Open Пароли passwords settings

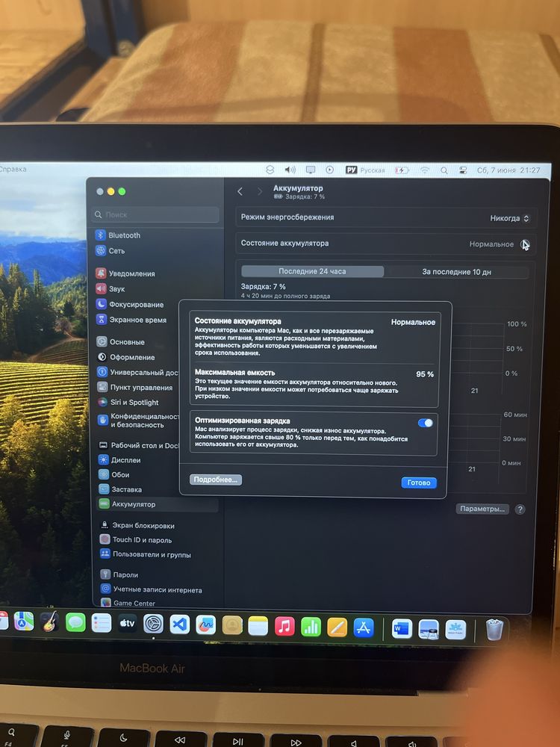(x=119, y=574)
